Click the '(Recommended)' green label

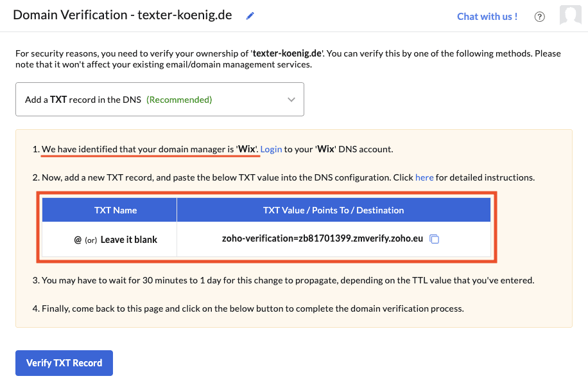pos(179,100)
